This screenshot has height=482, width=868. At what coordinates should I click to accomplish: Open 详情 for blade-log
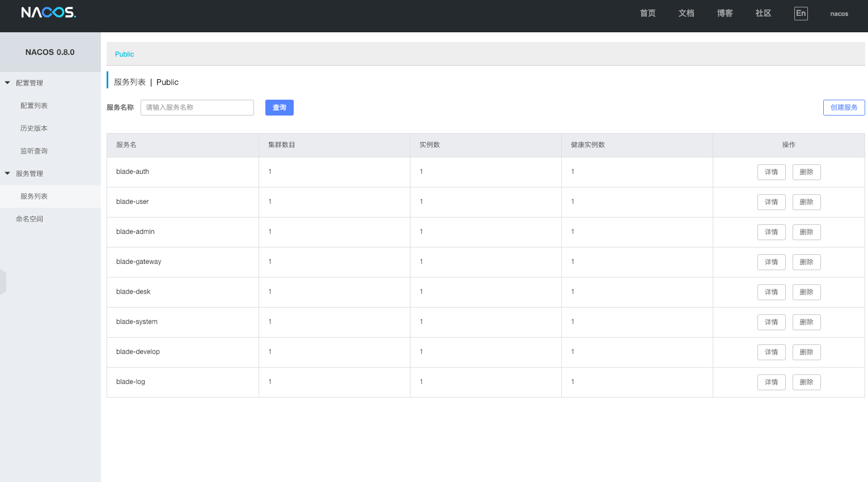(x=771, y=382)
